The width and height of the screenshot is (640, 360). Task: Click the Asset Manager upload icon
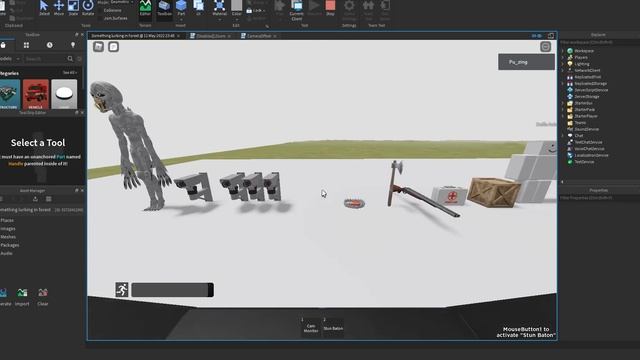[35, 199]
